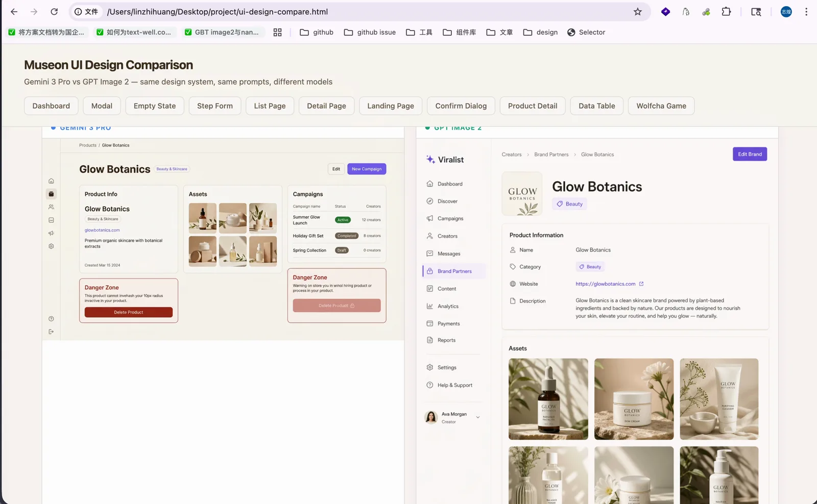Screen dimensions: 817x504
Task: Switch to the Empty State tab
Action: coord(155,106)
